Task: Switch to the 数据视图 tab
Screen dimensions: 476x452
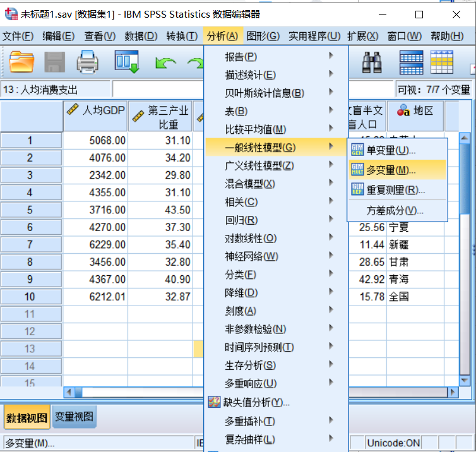Action: click(27, 417)
